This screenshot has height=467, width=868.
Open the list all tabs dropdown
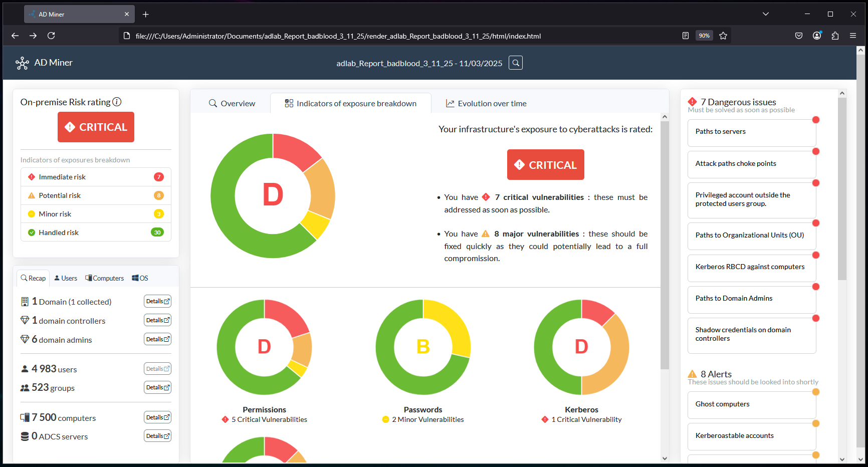[766, 14]
